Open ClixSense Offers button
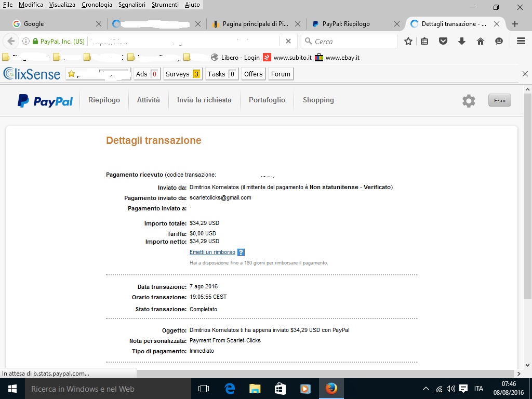532x399 pixels. click(253, 74)
